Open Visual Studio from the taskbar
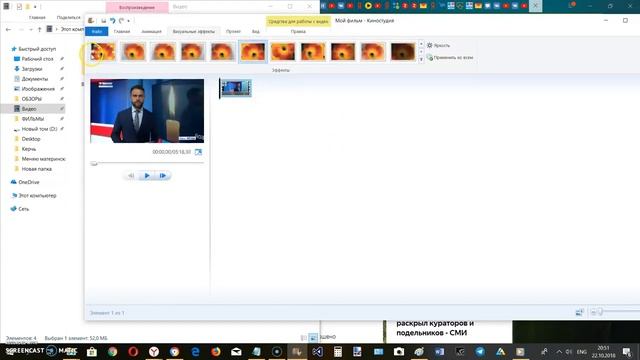The image size is (640, 360). pyautogui.click(x=318, y=351)
